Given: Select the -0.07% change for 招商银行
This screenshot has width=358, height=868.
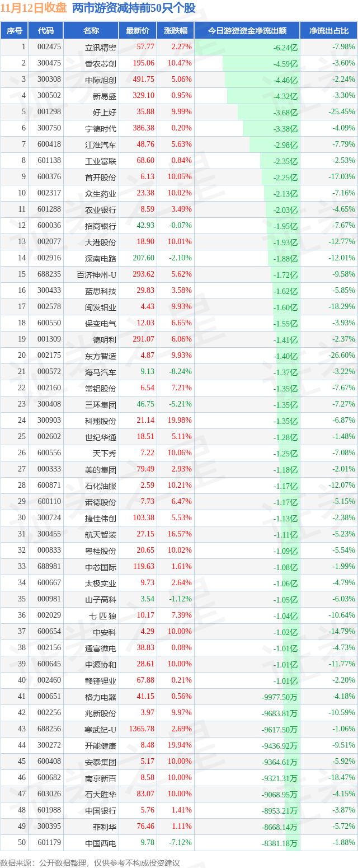Looking at the screenshot, I should point(181,225).
